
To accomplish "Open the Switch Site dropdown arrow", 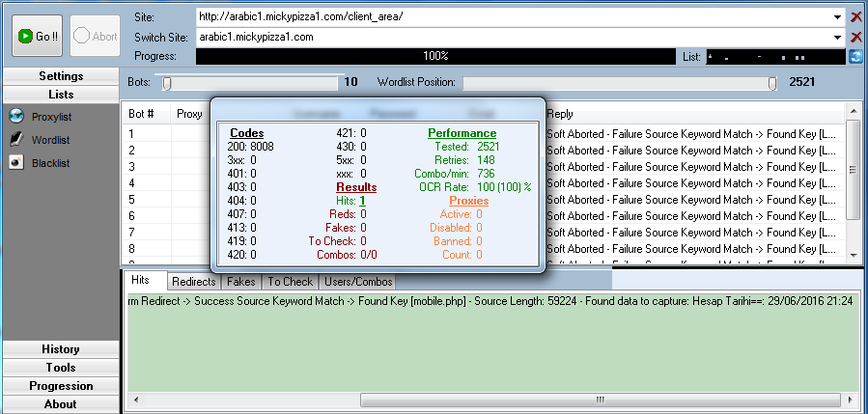I will pyautogui.click(x=837, y=37).
